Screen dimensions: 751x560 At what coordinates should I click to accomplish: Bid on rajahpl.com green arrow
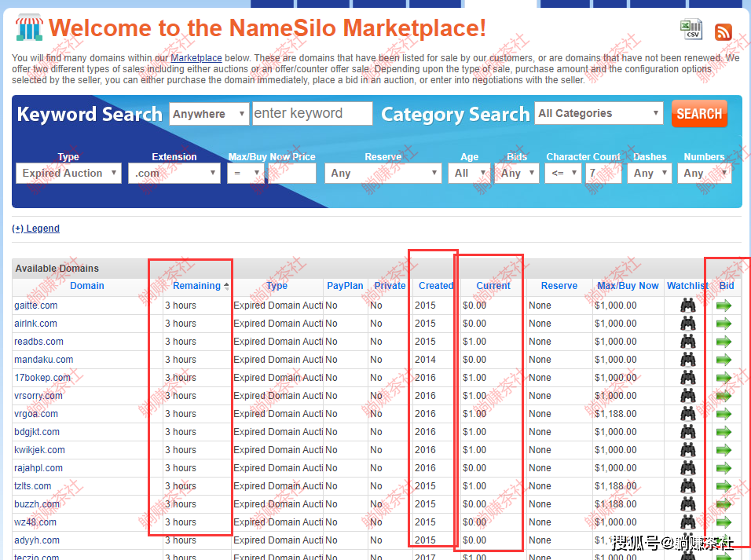point(724,468)
